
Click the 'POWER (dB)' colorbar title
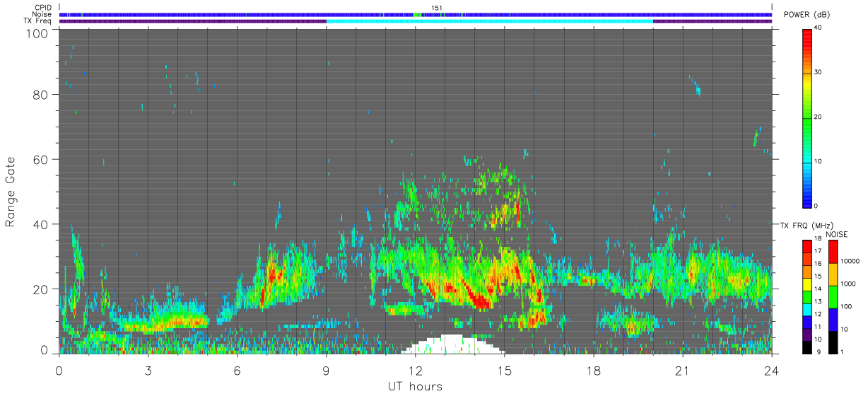(x=807, y=15)
